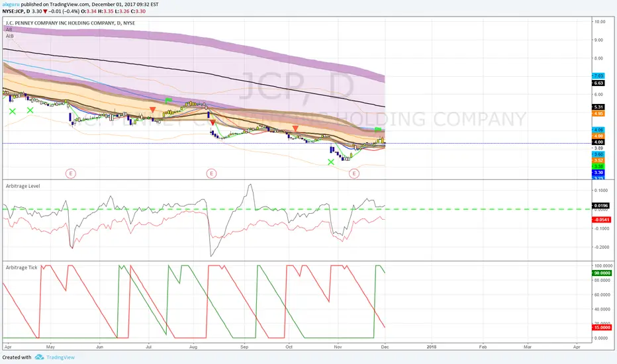Click the red down-triangle signal in mid August

[x=213, y=123]
